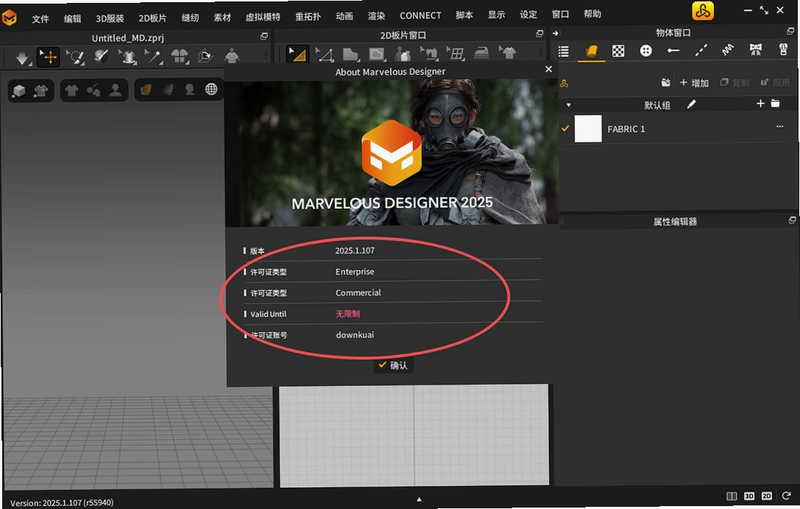This screenshot has height=509, width=800.
Task: Open the 3D服装 menu
Action: coord(110,18)
